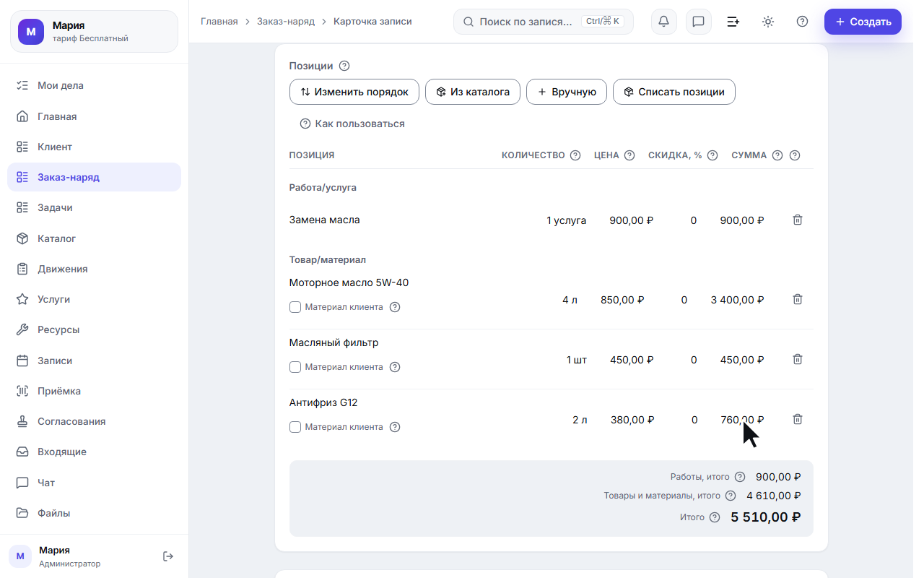The width and height of the screenshot is (924, 578).
Task: Click help icon next to КОЛИЧЕСТВО column
Action: point(575,155)
